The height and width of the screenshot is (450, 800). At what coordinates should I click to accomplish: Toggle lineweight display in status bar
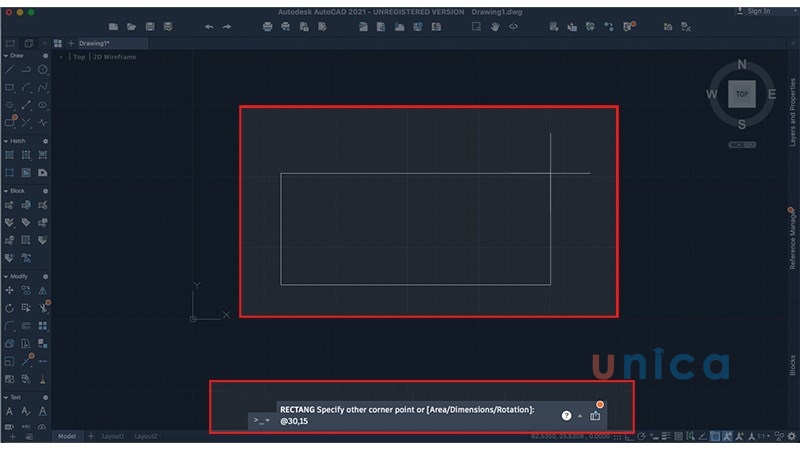click(x=666, y=436)
